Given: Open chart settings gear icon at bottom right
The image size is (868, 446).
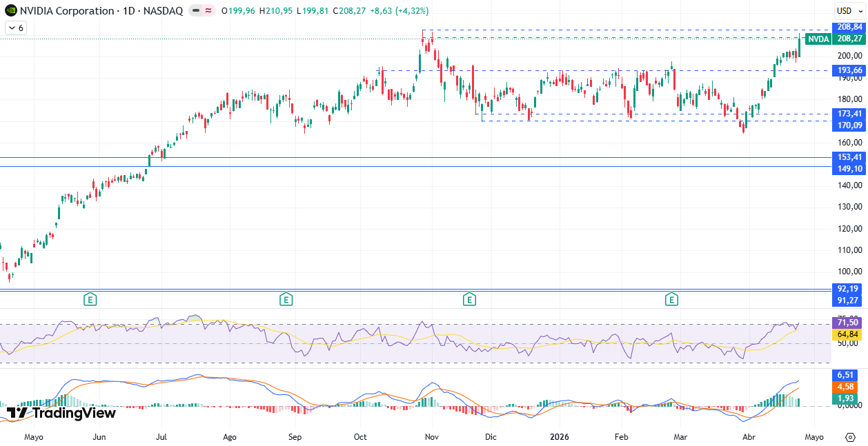Looking at the screenshot, I should click(849, 437).
